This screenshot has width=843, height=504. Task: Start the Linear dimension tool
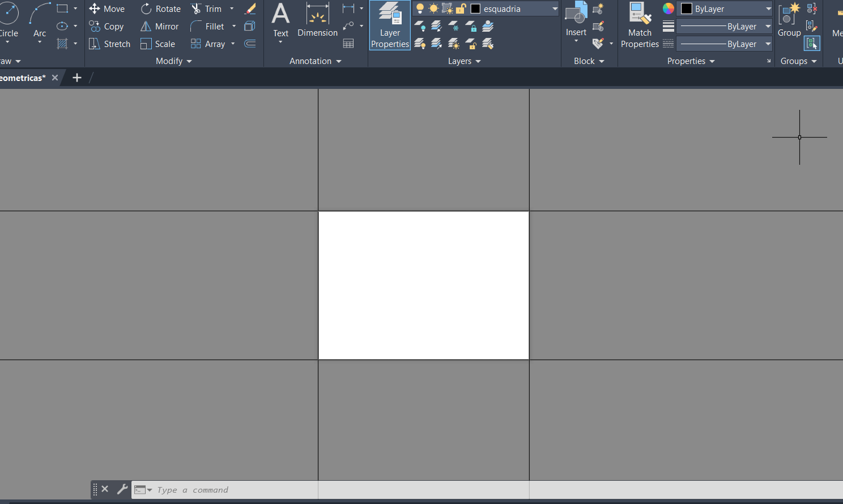[x=348, y=8]
